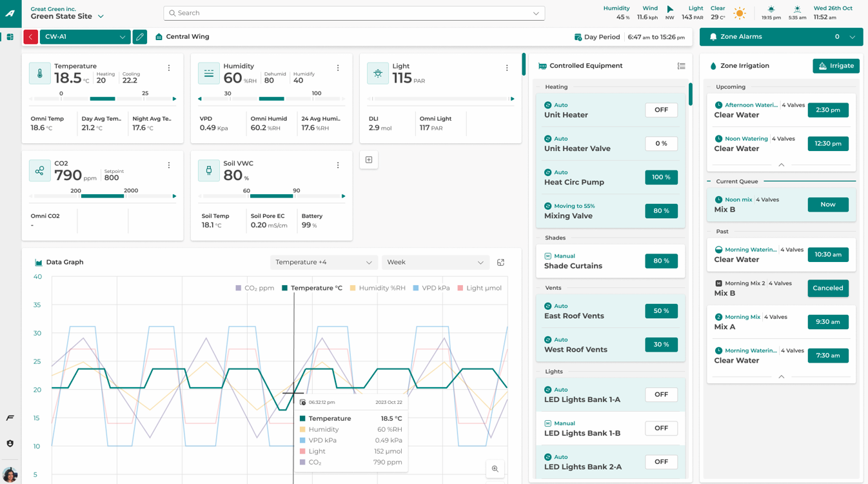The image size is (868, 484).
Task: Toggle Light µmol series in graph legend
Action: point(479,288)
